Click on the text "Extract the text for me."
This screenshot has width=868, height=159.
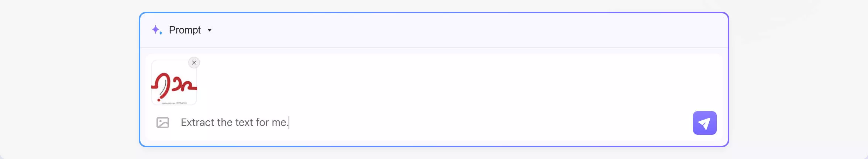point(234,123)
